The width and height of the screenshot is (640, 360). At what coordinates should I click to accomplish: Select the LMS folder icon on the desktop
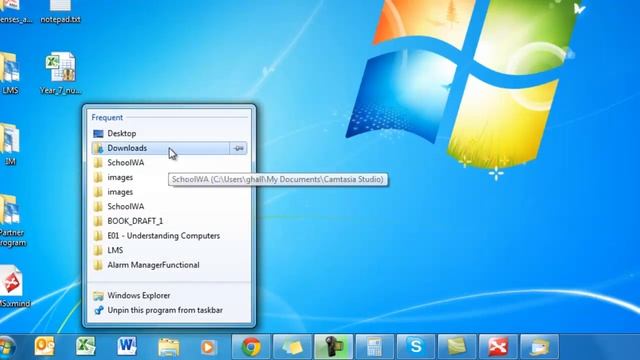point(9,73)
